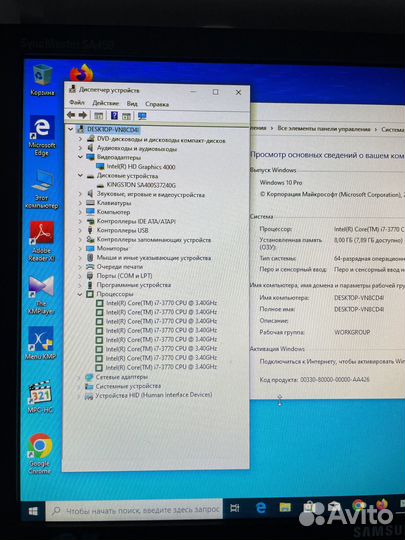This screenshot has width=405, height=540.
Task: Open the Windows Start button
Action: click(x=33, y=511)
